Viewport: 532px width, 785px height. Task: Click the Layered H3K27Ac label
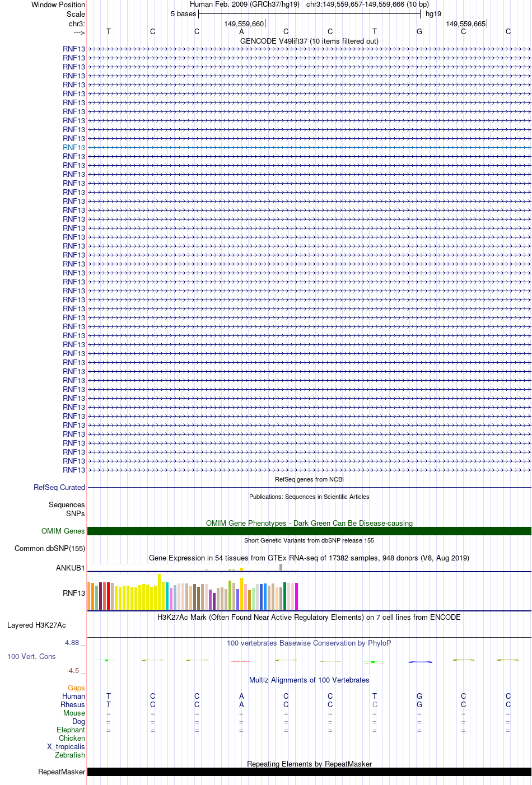(x=36, y=625)
